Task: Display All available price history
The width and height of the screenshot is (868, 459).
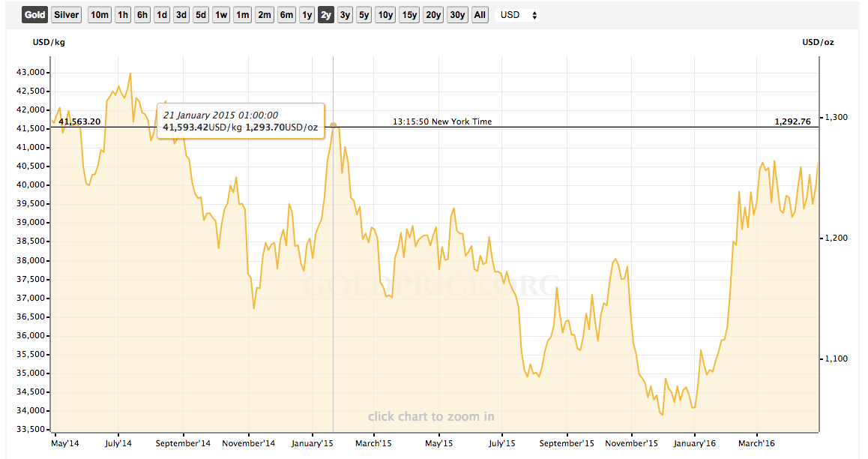Action: tap(480, 15)
